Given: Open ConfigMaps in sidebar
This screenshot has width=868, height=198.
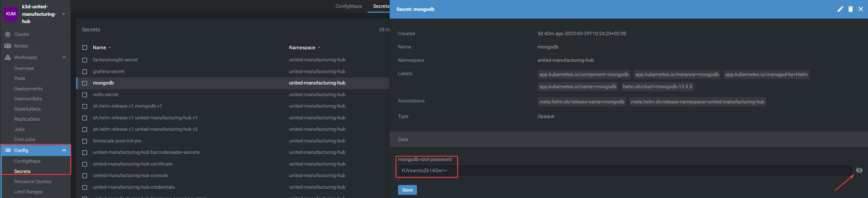Looking at the screenshot, I should (x=27, y=161).
